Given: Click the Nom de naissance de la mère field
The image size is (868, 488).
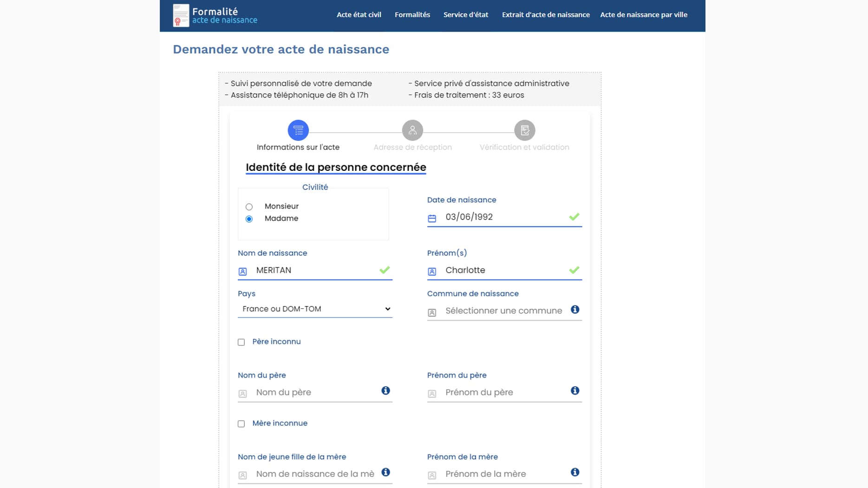Looking at the screenshot, I should pos(315,474).
